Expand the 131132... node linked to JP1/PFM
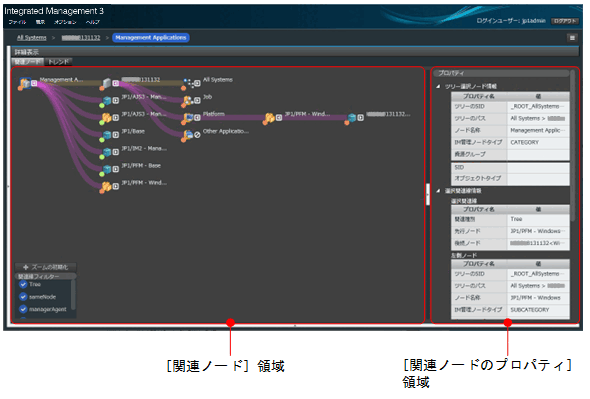 click(x=360, y=118)
